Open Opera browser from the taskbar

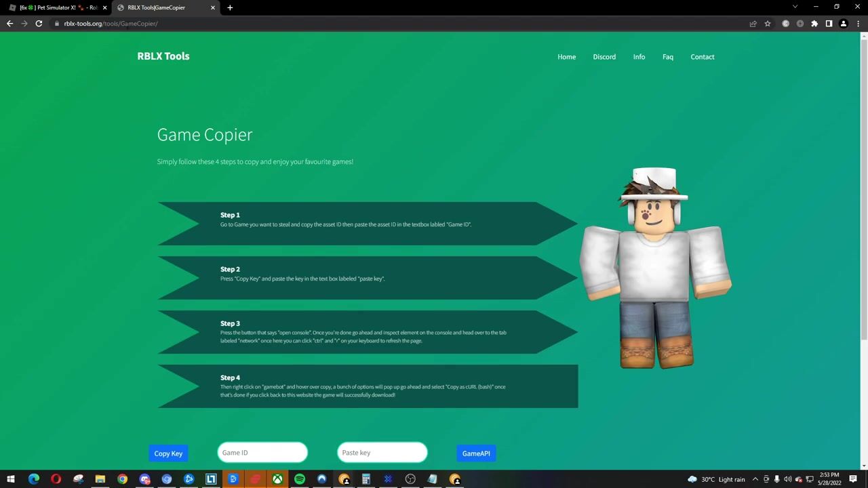pos(56,479)
